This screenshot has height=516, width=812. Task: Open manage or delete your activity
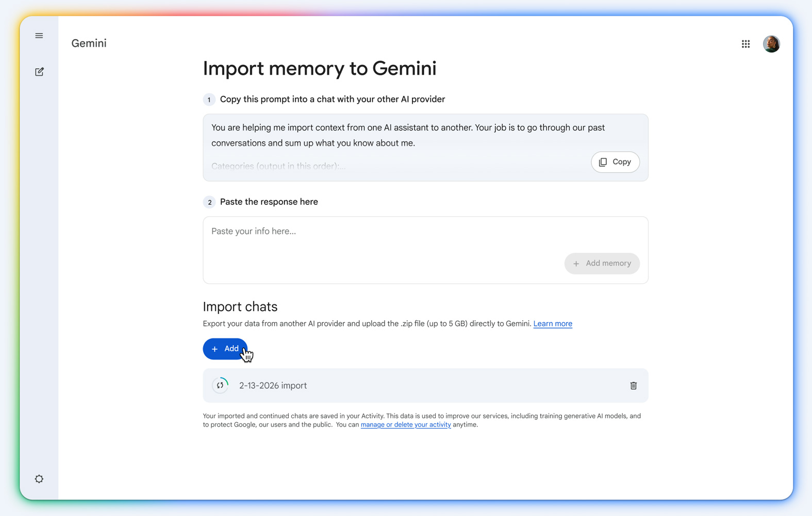pos(405,424)
